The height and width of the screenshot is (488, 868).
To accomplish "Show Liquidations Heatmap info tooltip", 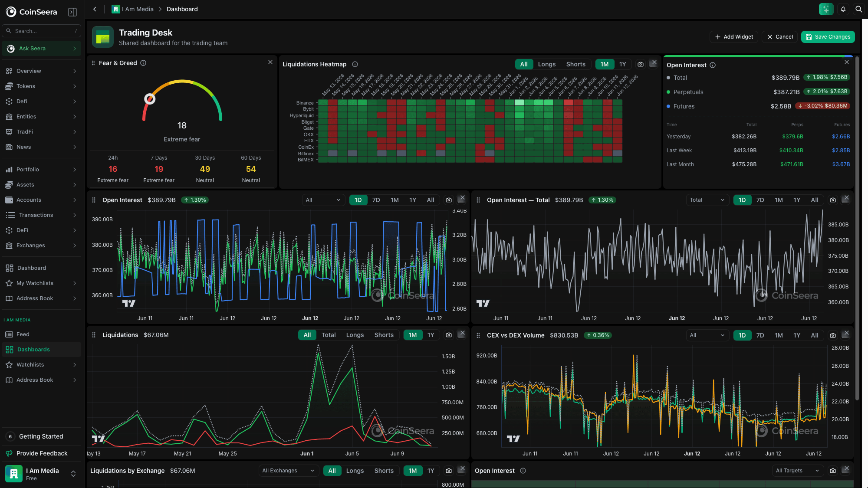I will tap(355, 64).
